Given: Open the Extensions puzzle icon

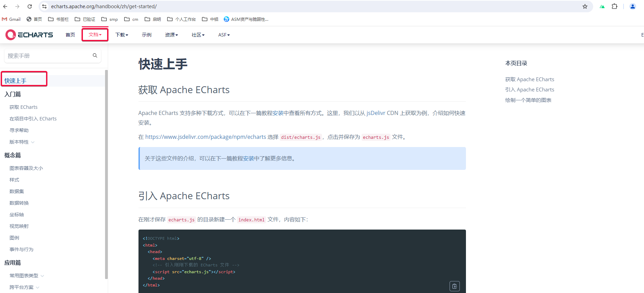Looking at the screenshot, I should point(615,6).
